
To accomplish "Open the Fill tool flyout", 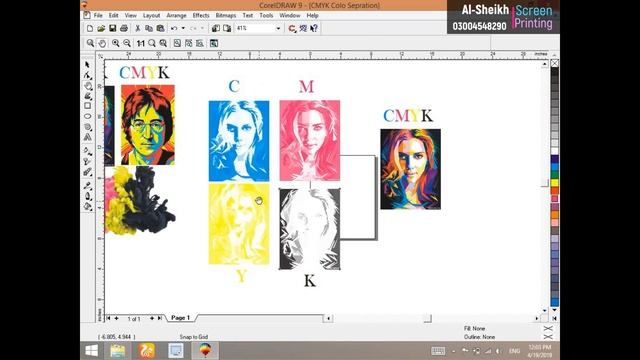I will (x=88, y=207).
